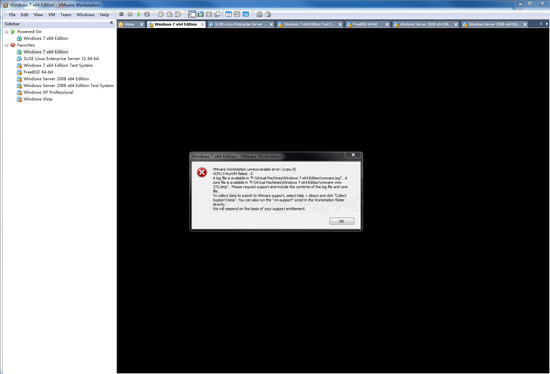Select Windows Vista in the sidebar
Viewport: 550px width, 374px height.
(38, 99)
